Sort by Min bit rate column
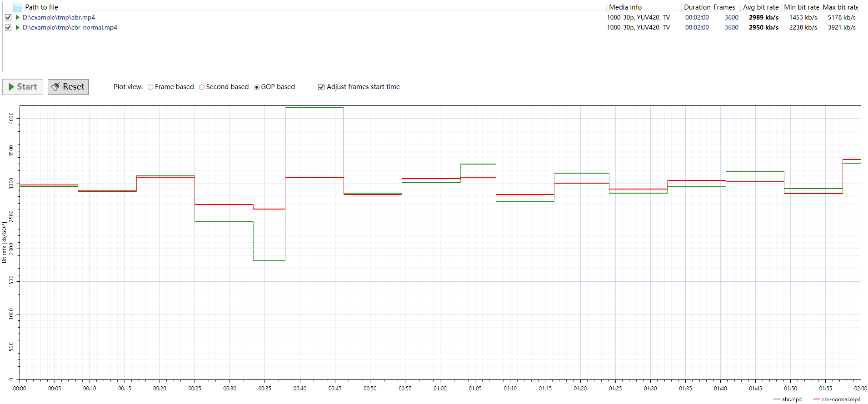This screenshot has width=868, height=404. point(801,7)
